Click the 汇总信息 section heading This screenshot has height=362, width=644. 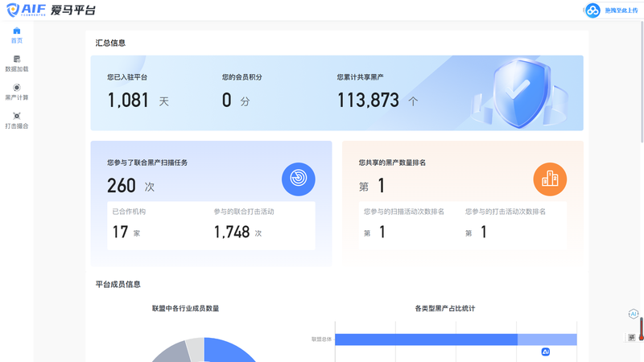110,43
